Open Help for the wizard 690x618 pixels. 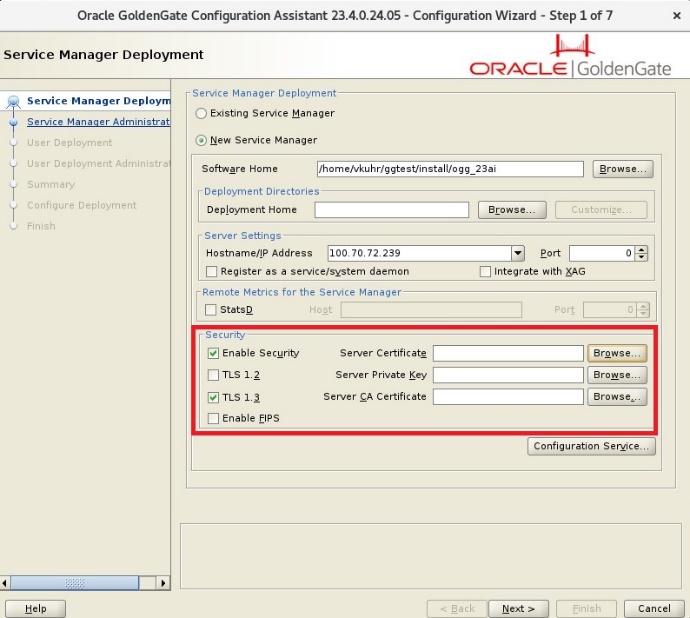(x=36, y=609)
